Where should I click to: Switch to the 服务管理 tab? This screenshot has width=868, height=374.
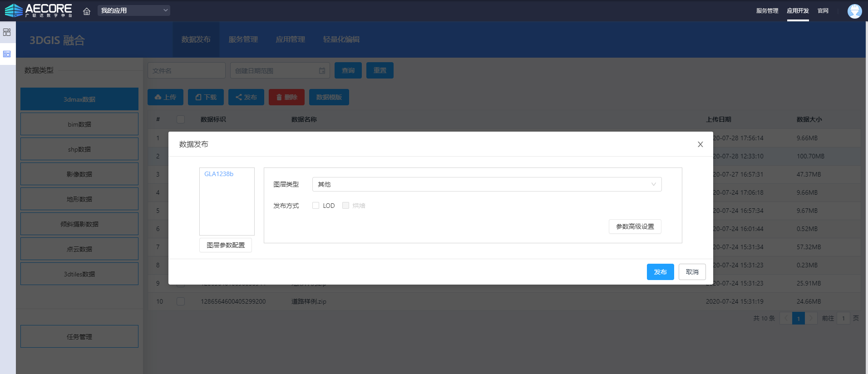click(243, 39)
